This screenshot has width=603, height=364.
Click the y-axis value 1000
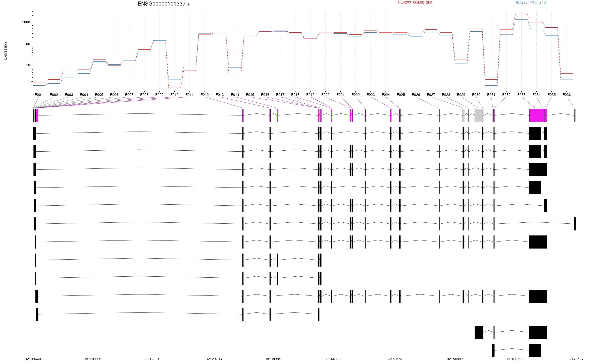(26, 22)
